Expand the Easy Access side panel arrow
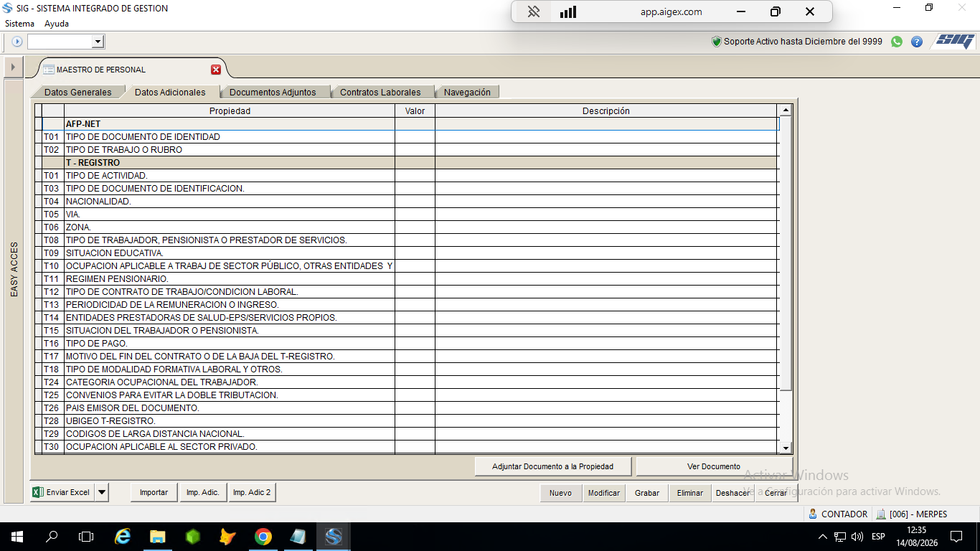This screenshot has height=551, width=980. 13,67
